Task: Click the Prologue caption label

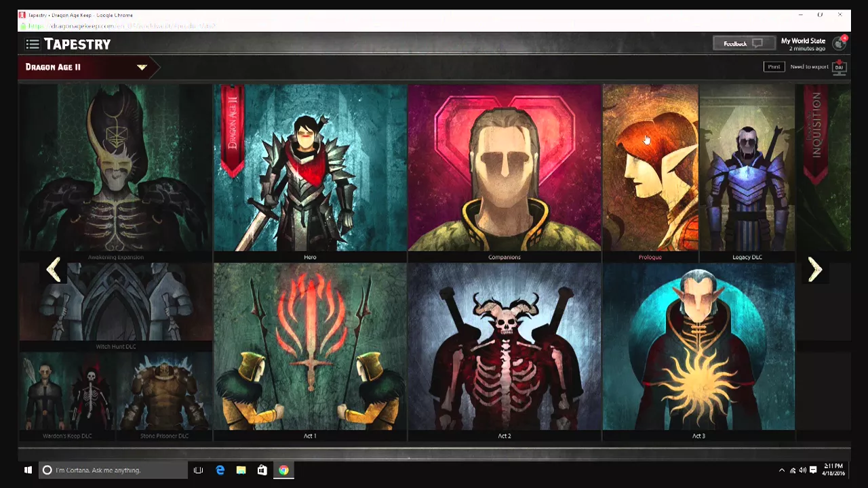Action: (650, 258)
